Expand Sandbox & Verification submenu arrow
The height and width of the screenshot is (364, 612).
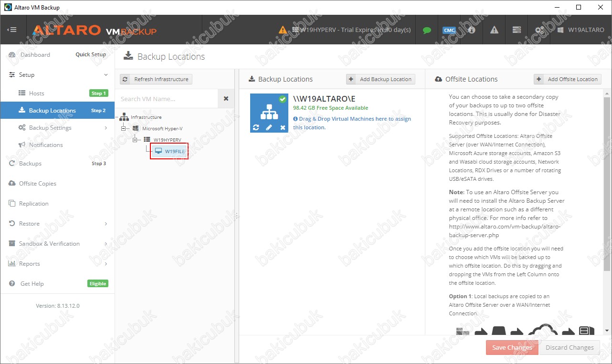(106, 244)
